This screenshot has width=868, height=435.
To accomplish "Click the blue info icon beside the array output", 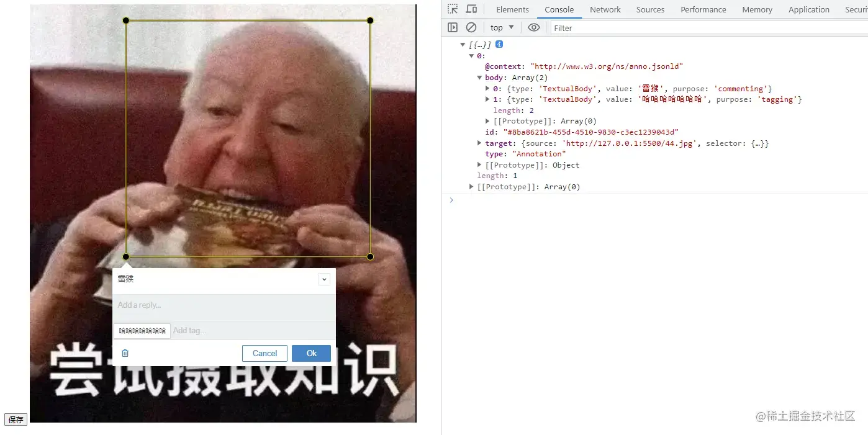I will (498, 44).
